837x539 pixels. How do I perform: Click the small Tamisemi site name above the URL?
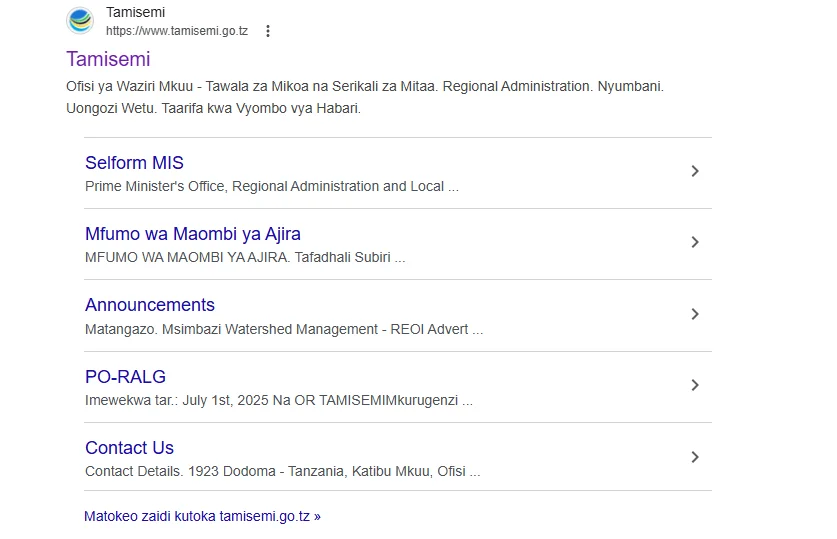(x=135, y=12)
